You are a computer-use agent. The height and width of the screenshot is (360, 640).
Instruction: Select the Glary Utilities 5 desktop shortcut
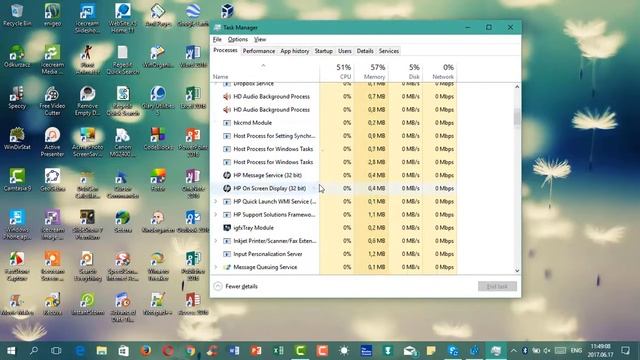tap(158, 100)
